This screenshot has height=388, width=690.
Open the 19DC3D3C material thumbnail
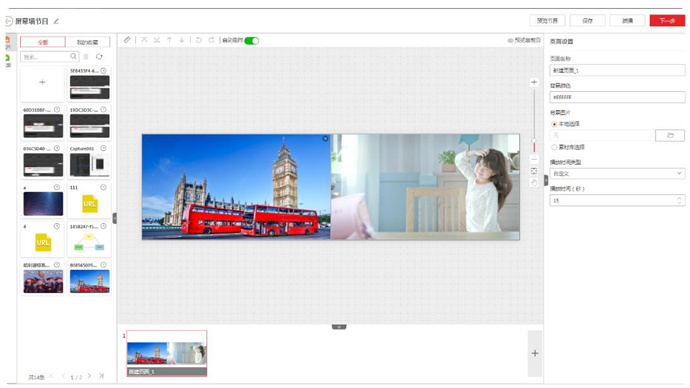click(x=90, y=126)
